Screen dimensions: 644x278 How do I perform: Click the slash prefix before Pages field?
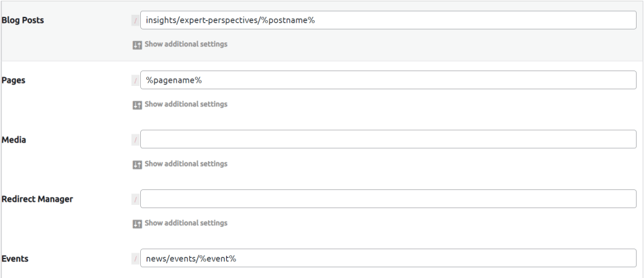[136, 80]
